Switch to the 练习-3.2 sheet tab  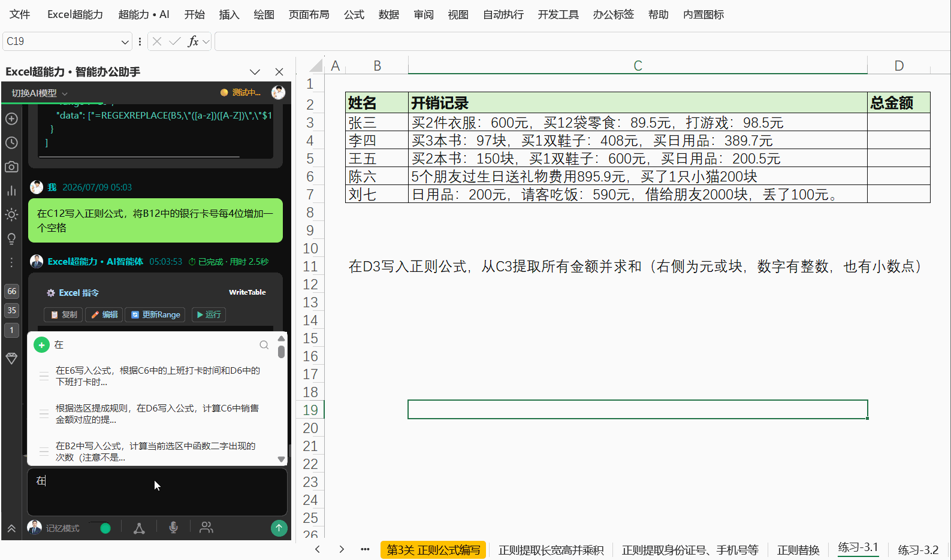(918, 550)
